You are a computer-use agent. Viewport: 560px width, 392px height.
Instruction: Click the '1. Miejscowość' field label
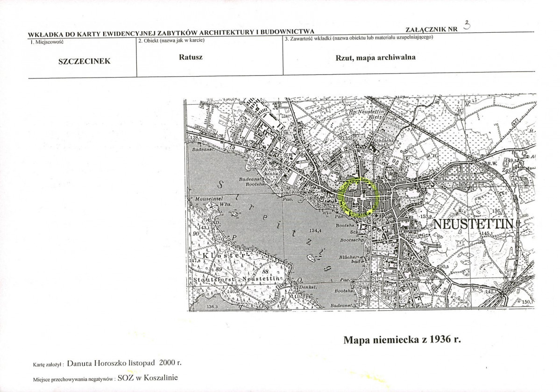coord(47,42)
